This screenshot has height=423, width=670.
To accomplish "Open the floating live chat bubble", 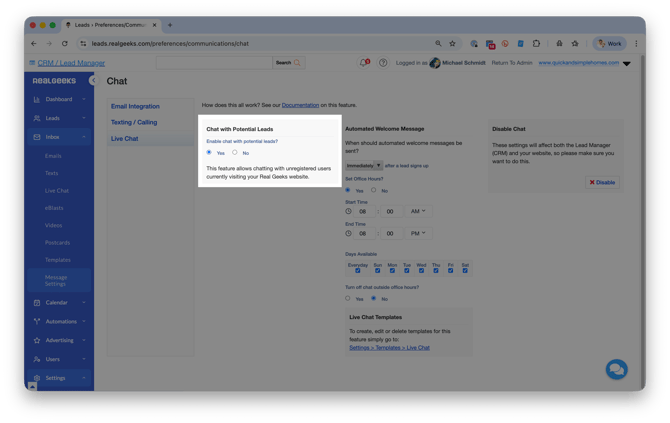I will pos(616,370).
